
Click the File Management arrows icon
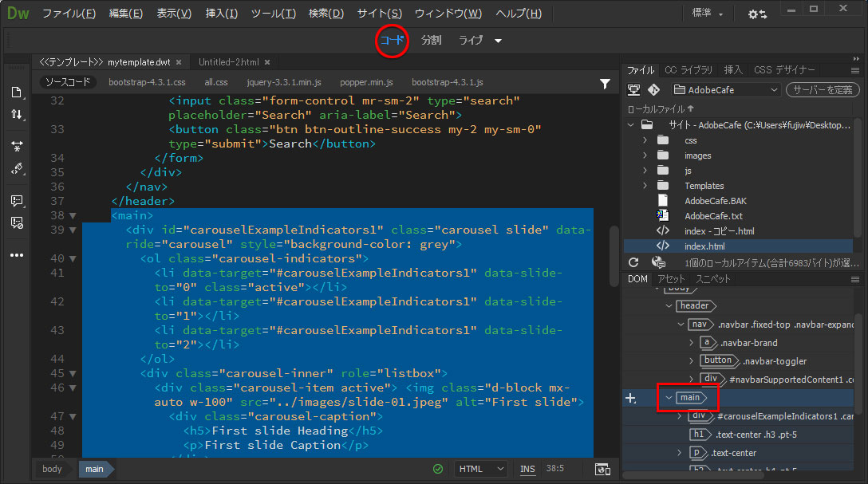tap(17, 115)
